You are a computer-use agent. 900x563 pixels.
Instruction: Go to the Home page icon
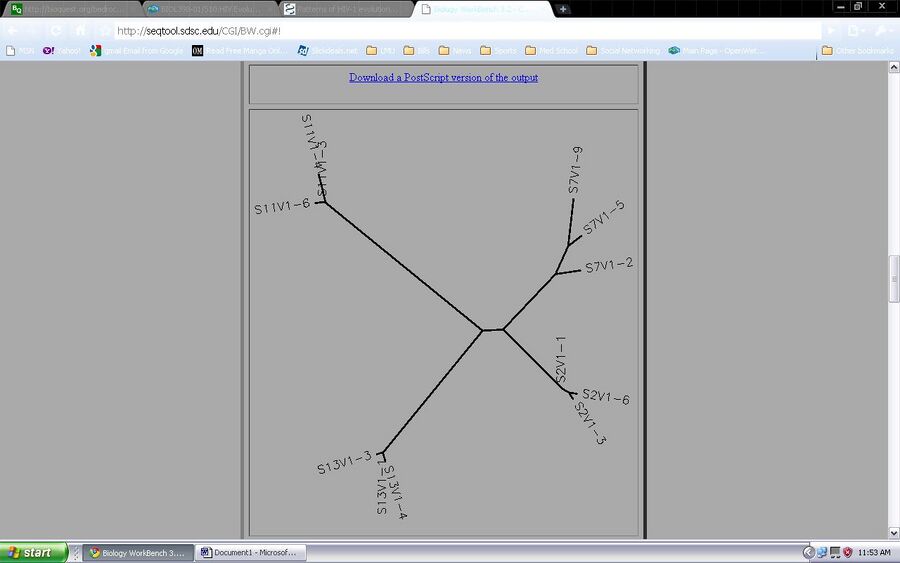80,30
